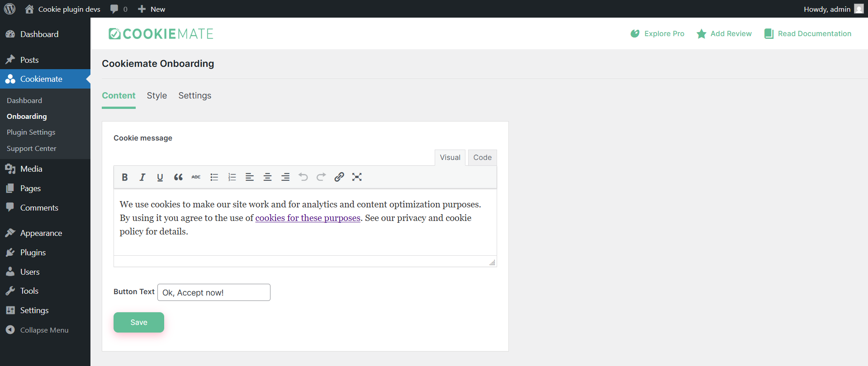Screen dimensions: 868x366
Task: Redo the last undone change
Action: (x=321, y=177)
